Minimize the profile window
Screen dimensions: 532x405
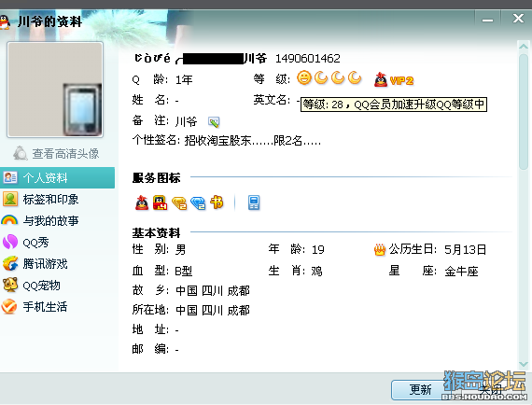click(x=487, y=20)
